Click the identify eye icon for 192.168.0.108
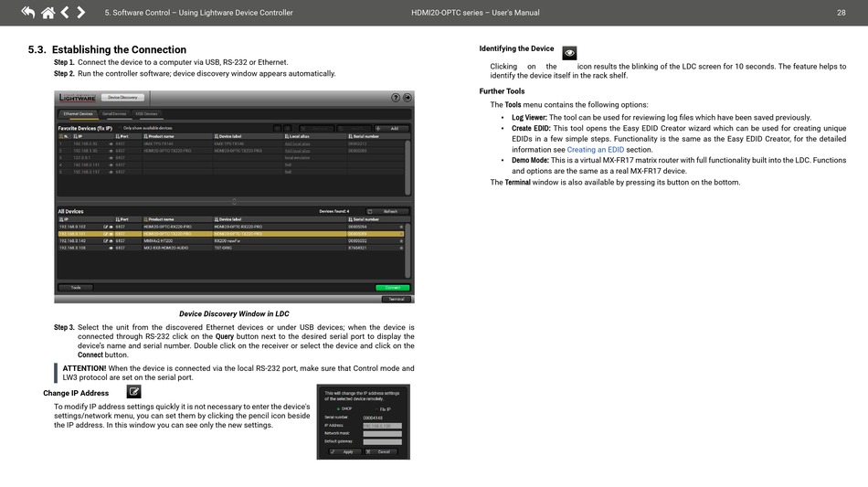This screenshot has width=868, height=487. pyautogui.click(x=111, y=248)
